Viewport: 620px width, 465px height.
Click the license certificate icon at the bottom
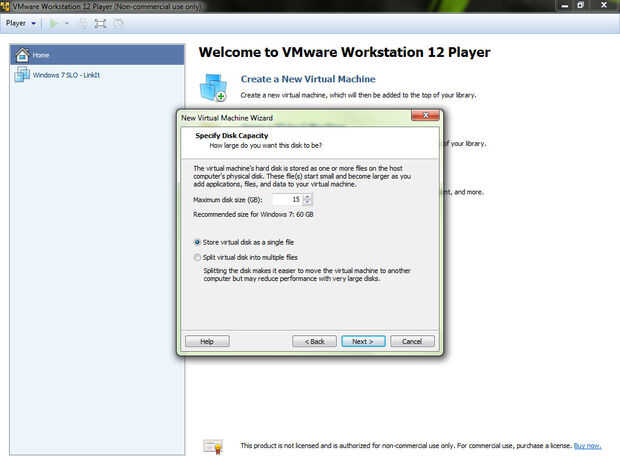(213, 446)
